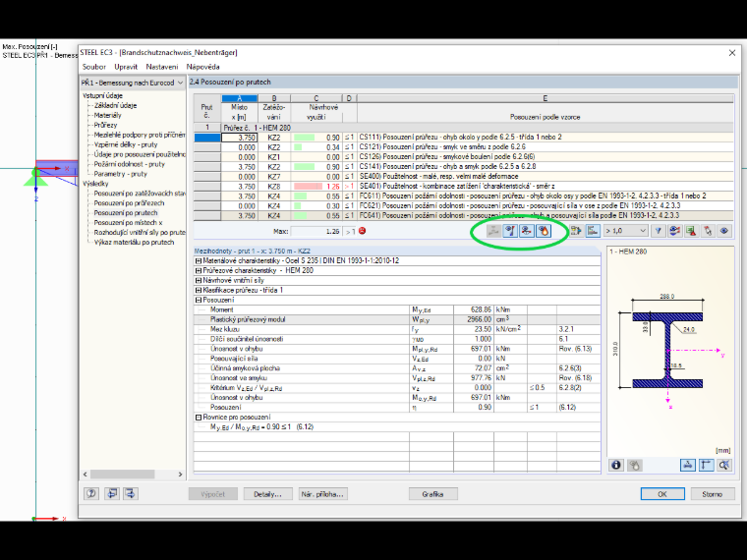Toggle fire resistance designs flame icon
The image size is (747, 560).
(x=544, y=231)
